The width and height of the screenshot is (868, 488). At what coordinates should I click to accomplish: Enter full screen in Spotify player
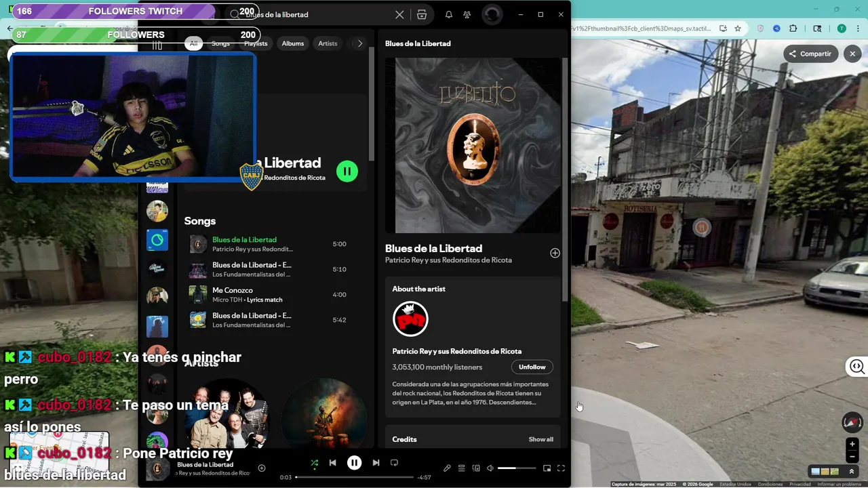[x=561, y=468]
